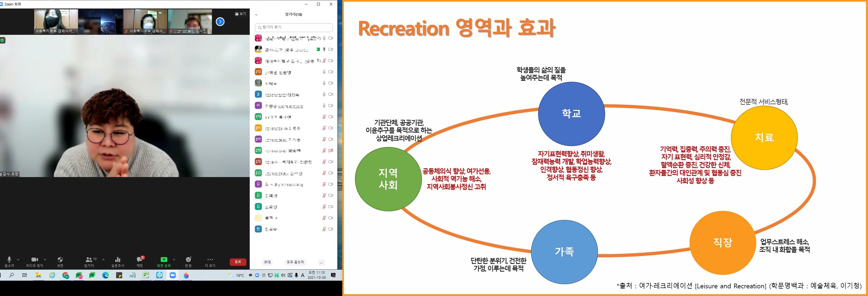This screenshot has width=868, height=296.
Task: Open the participants panel ... more menu
Action: (321, 262)
